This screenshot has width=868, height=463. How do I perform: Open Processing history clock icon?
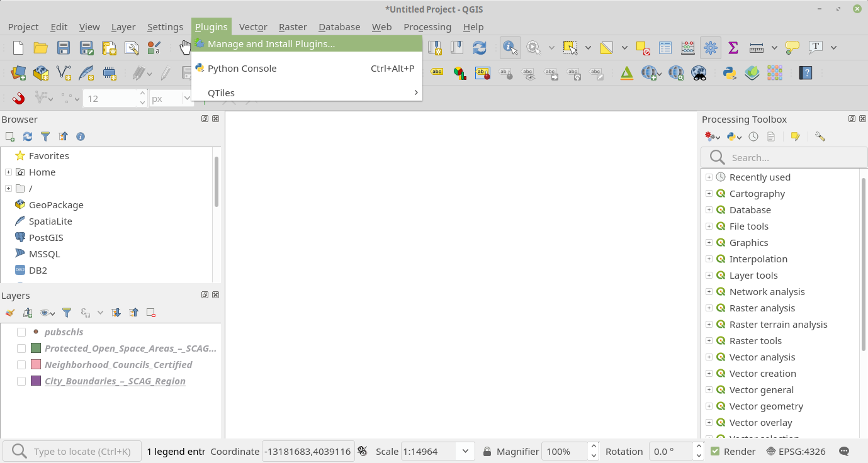coord(753,137)
